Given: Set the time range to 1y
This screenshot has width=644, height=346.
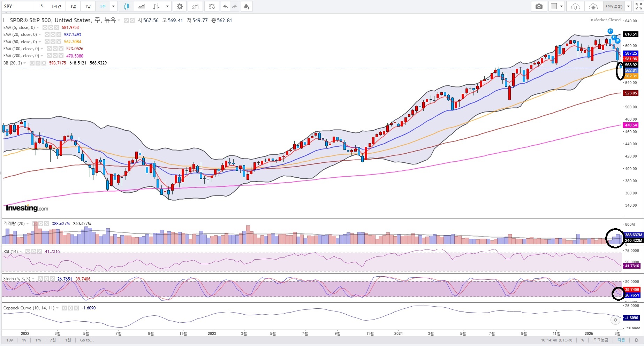Looking at the screenshot, I should tap(24, 340).
